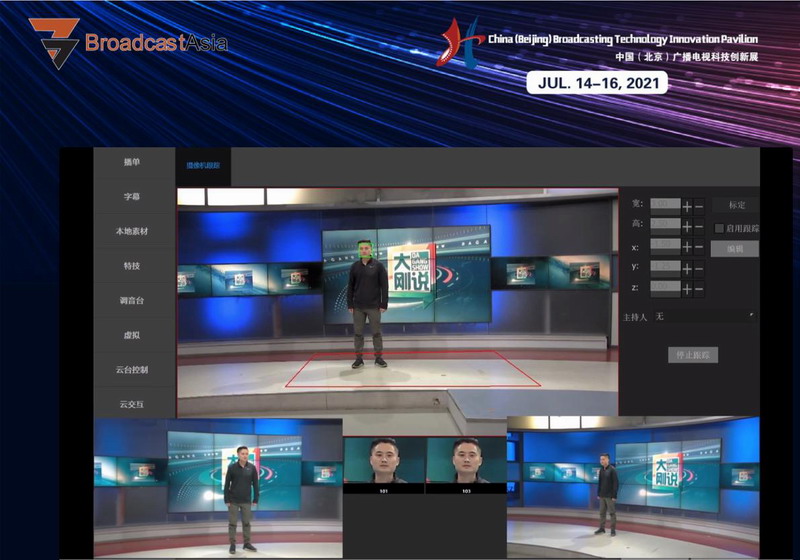Enable the 启用跟踪 checkbox
800x560 pixels.
pos(719,228)
